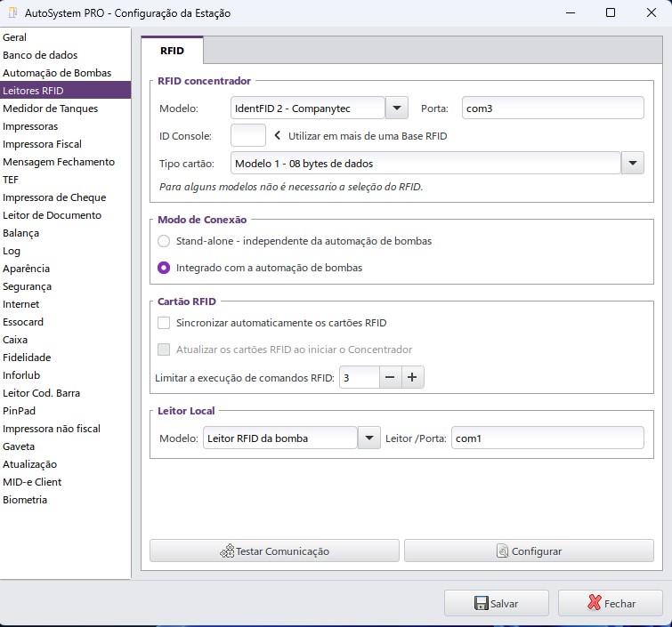Click the red X Fechar icon
Screen dimensions: 672x627
(x=595, y=603)
